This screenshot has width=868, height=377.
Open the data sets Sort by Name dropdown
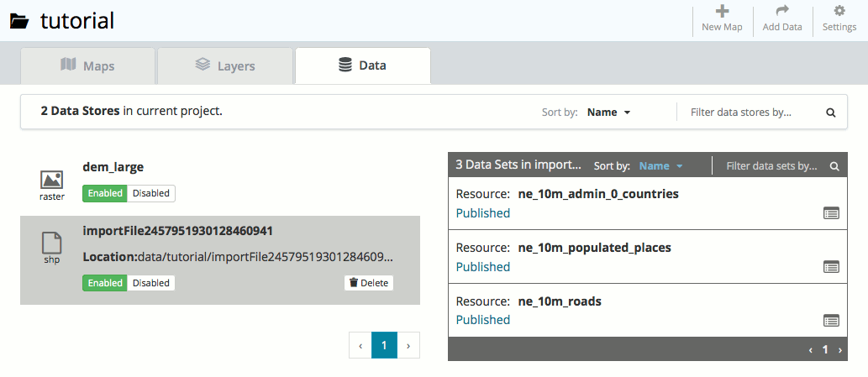click(x=660, y=166)
